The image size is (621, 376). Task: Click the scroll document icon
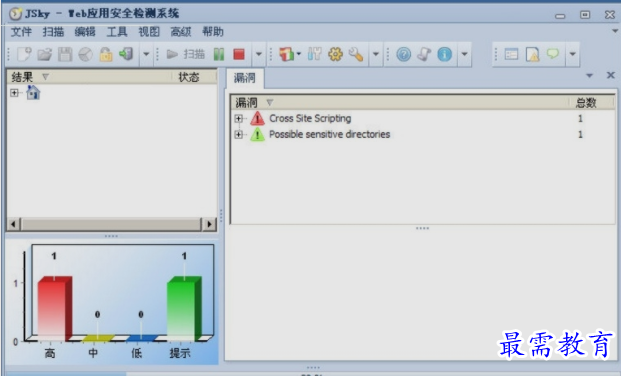pos(424,54)
